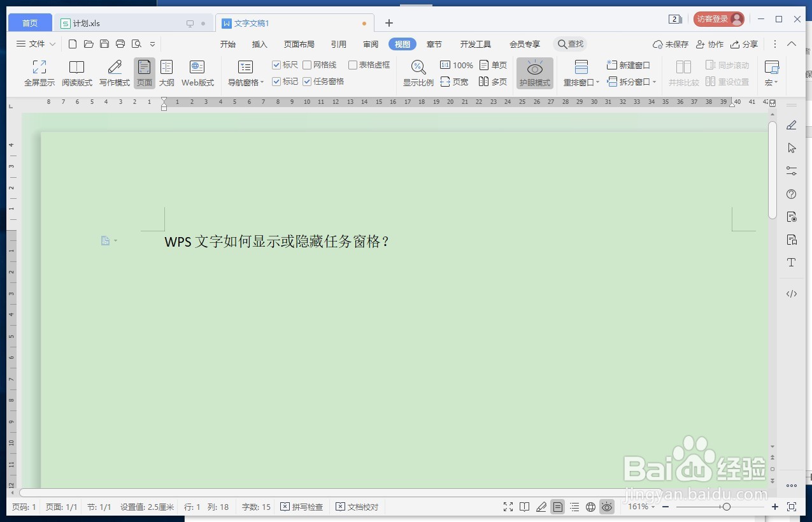Switch to Web layout view in ribbon
This screenshot has height=522, width=812.
point(197,73)
